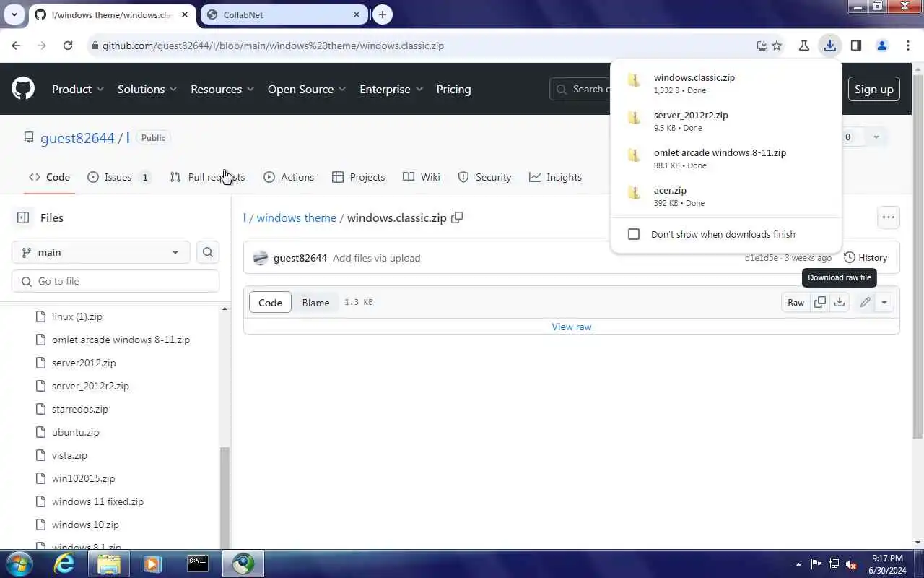
Task: Go back to previous page
Action: (16, 46)
